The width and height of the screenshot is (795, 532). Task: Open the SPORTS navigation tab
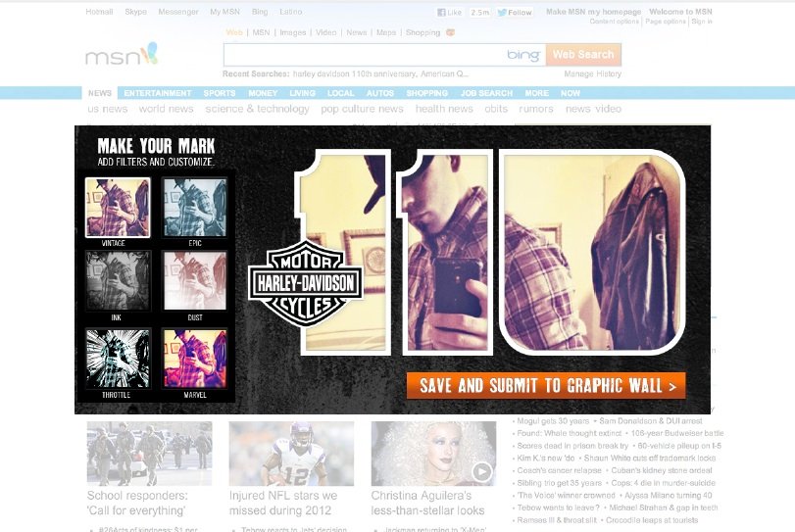tap(220, 93)
